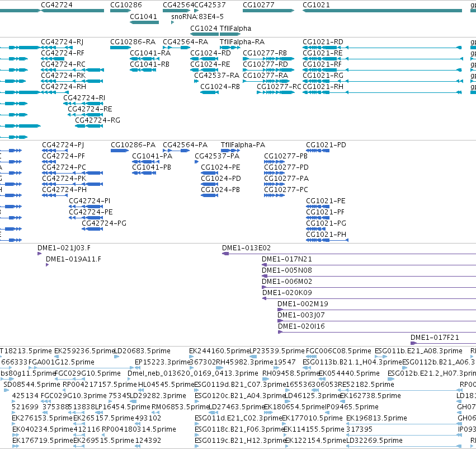Click the DME1-017F21 cDNA label
The height and width of the screenshot is (449, 476).
click(435, 338)
